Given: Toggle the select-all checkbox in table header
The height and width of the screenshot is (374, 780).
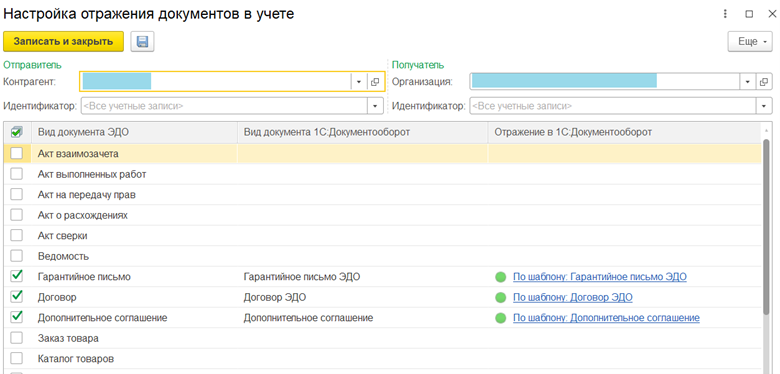Looking at the screenshot, I should click(x=16, y=132).
